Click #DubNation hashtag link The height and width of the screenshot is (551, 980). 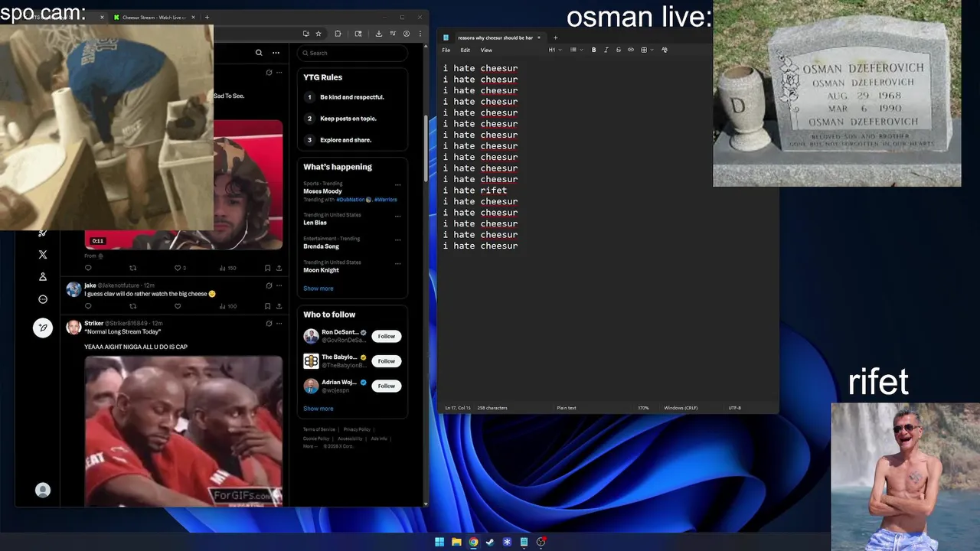351,200
